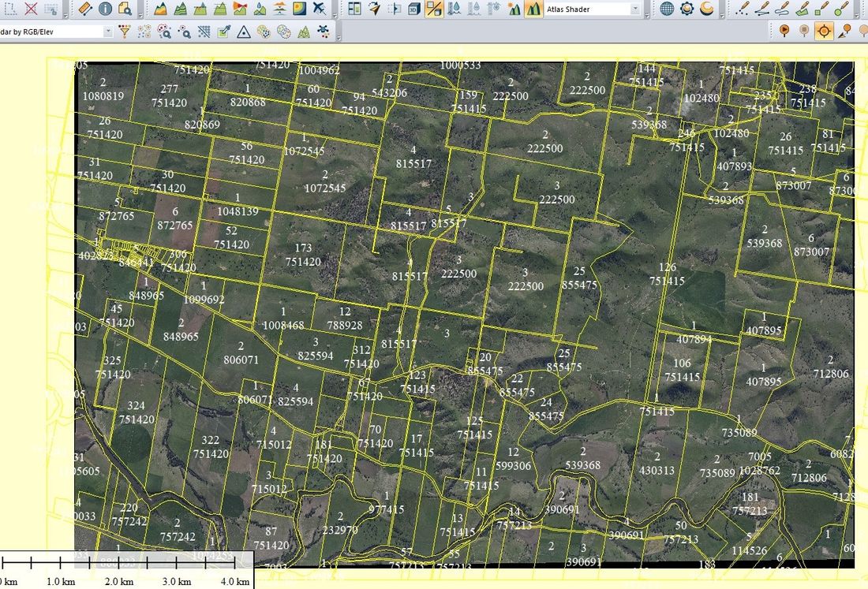Image resolution: width=868 pixels, height=589 pixels.
Task: Click parcel label 1028762 on map
Action: pos(759,470)
